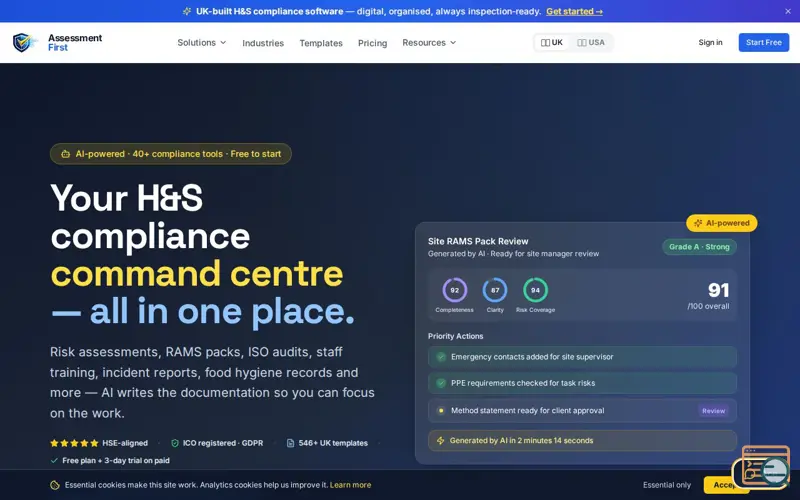Click Emergency contacts added for site supervisor
The height and width of the screenshot is (500, 800).
(x=532, y=357)
